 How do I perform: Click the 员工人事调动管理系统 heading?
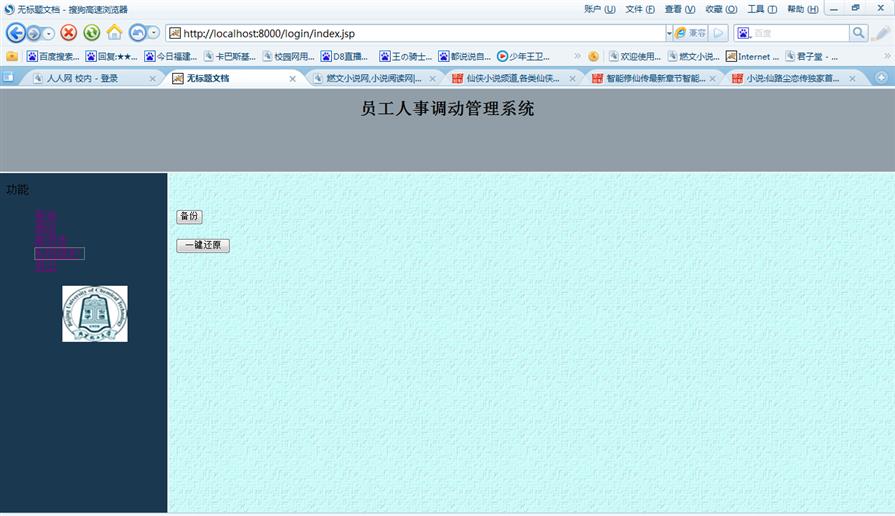447,108
